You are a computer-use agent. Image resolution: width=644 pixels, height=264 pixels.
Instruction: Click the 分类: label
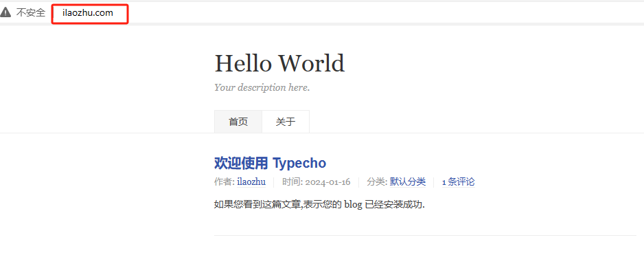[x=377, y=181]
